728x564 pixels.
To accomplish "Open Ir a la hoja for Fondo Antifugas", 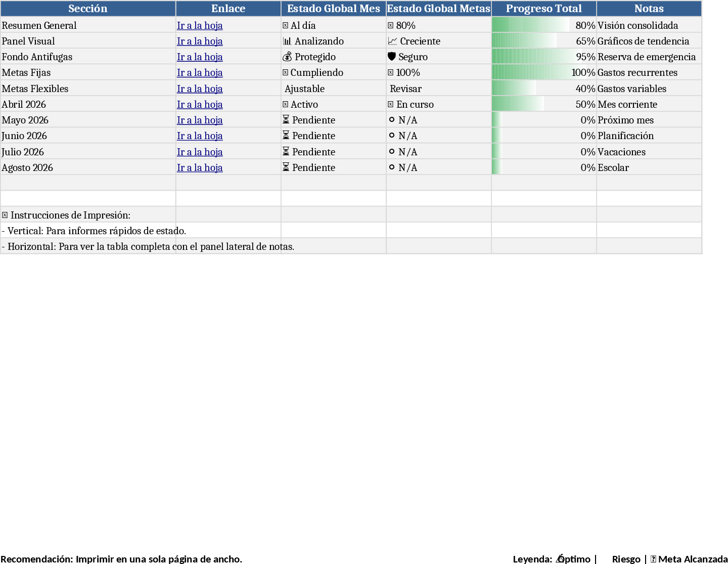I will [200, 57].
